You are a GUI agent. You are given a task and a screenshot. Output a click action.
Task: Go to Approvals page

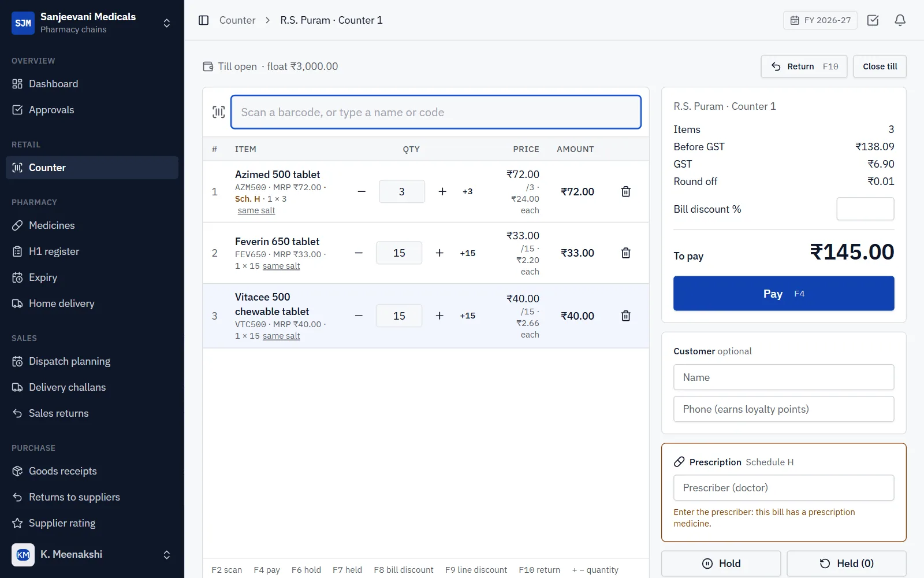(92, 110)
